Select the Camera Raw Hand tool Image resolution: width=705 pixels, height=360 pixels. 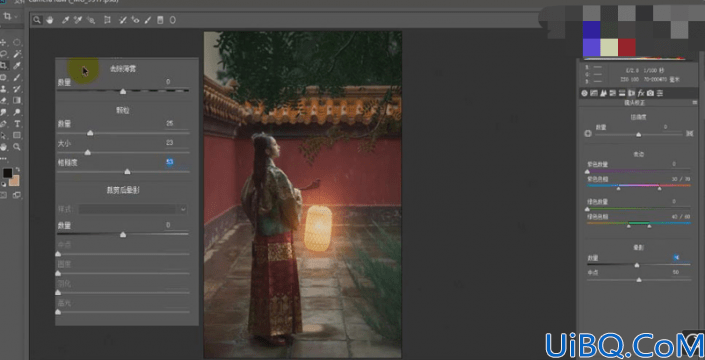50,20
